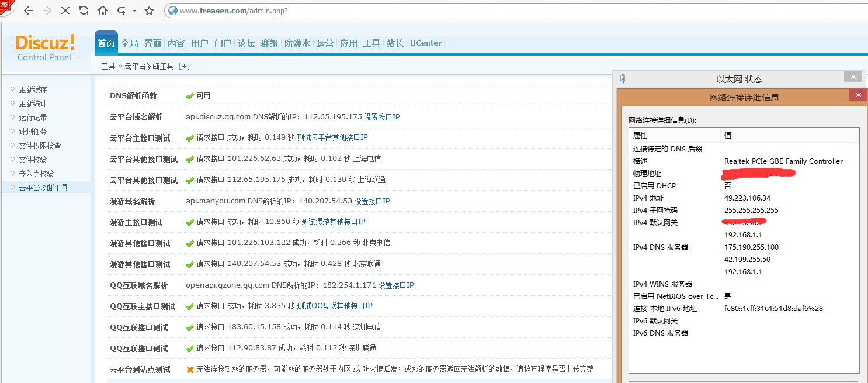
Task: Click green check beside 112.65.195.175 上海联通
Action: 190,180
